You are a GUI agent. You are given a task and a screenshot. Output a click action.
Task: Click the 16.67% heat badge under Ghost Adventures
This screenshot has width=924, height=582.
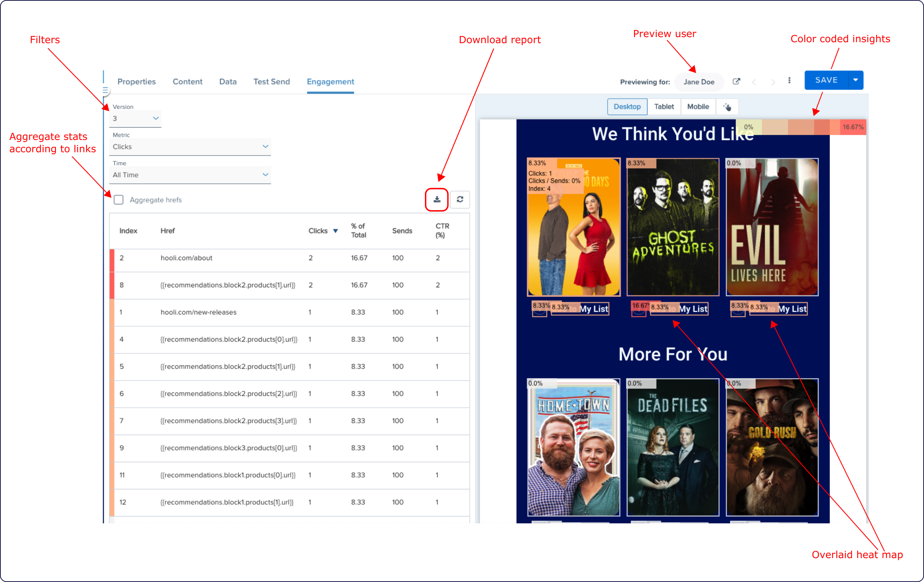(640, 306)
